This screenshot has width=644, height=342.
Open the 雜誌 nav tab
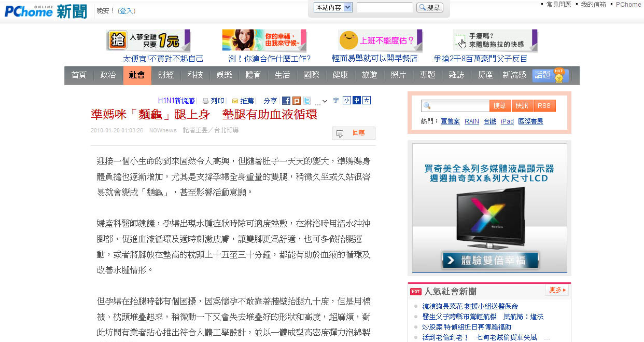pyautogui.click(x=456, y=75)
